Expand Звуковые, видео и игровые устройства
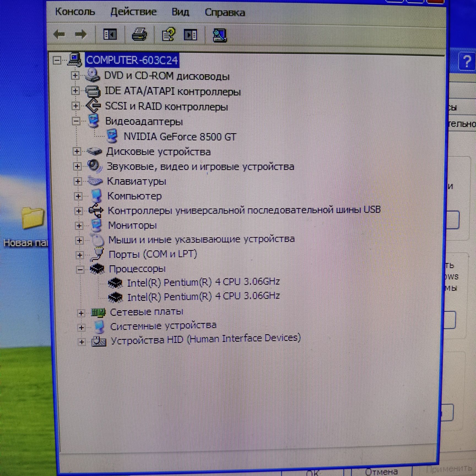 click(x=77, y=166)
